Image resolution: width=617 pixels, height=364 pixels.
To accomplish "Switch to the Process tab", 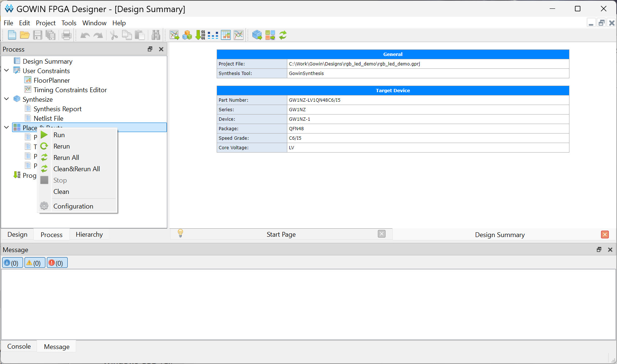I will [52, 234].
